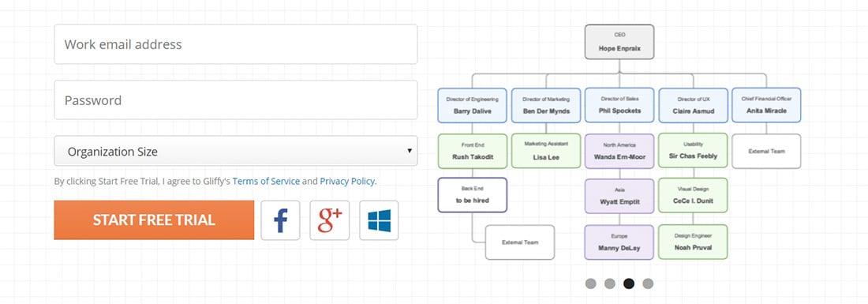Click the Work email address field
The height and width of the screenshot is (304, 868).
[236, 44]
